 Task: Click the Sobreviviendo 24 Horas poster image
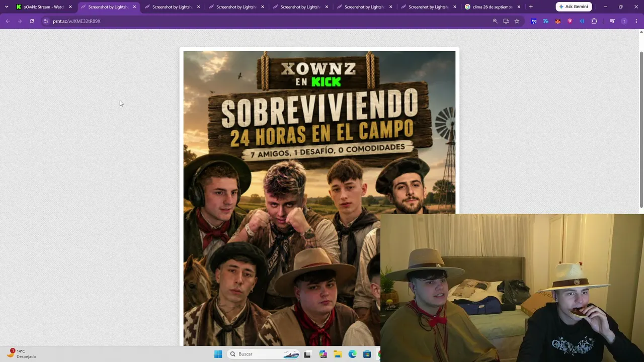coord(319,198)
